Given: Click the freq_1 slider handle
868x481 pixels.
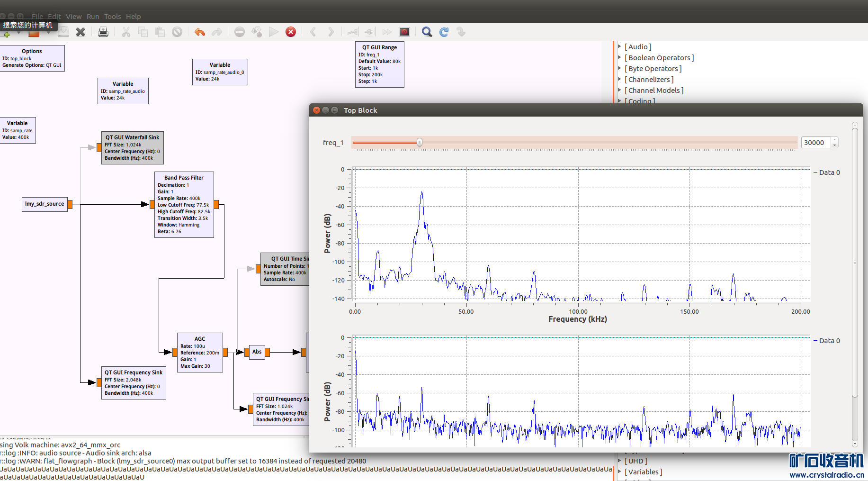Looking at the screenshot, I should pyautogui.click(x=420, y=143).
